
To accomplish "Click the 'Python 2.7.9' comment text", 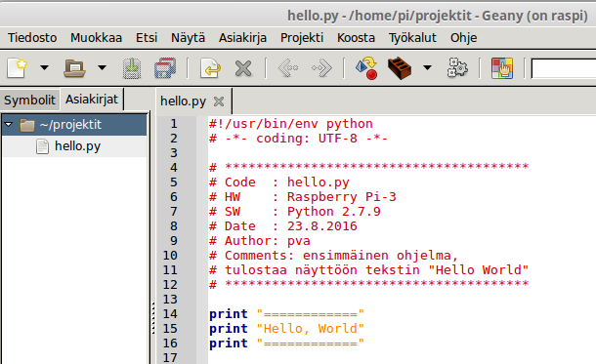I will click(x=334, y=212).
